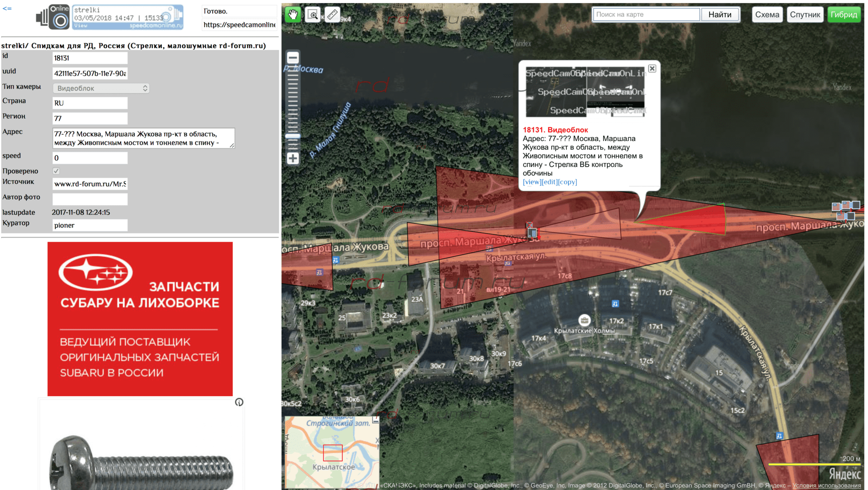Switch map to Гибрид mode
The width and height of the screenshot is (868, 490).
click(843, 15)
